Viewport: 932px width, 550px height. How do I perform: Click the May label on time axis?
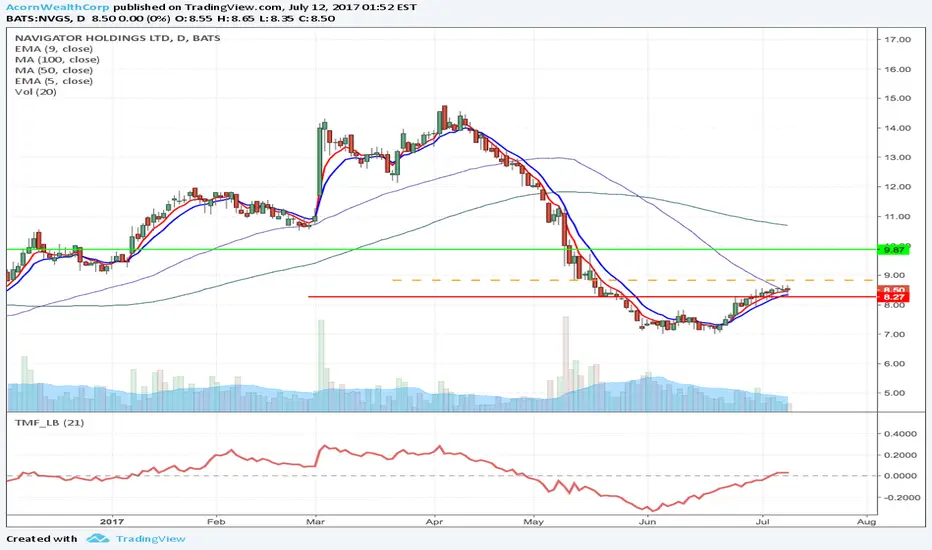534,522
